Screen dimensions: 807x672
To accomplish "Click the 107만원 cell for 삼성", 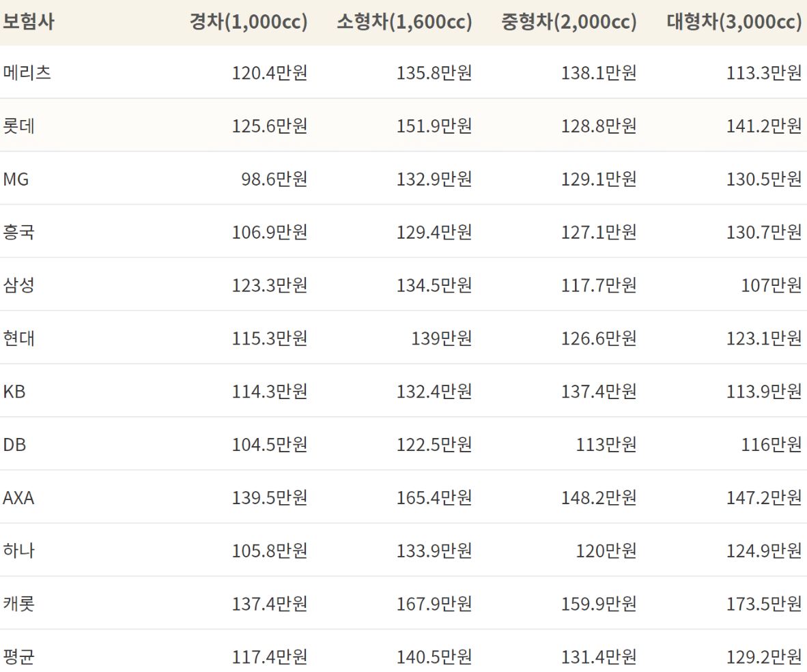I will (x=771, y=285).
